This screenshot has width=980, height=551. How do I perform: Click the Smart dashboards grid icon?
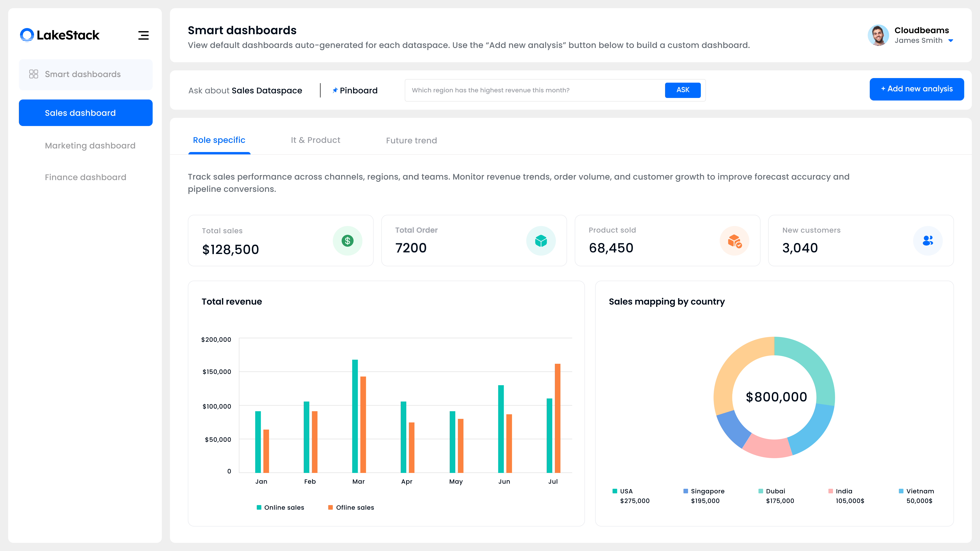tap(34, 74)
